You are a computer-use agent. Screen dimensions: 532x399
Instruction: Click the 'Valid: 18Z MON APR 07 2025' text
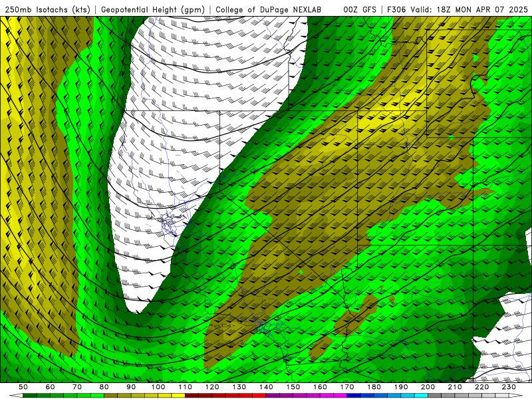(x=469, y=10)
